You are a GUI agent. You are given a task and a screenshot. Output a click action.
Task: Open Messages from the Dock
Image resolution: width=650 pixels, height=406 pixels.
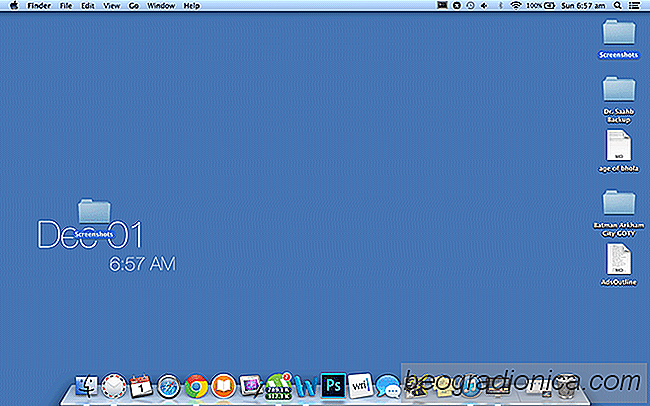388,387
